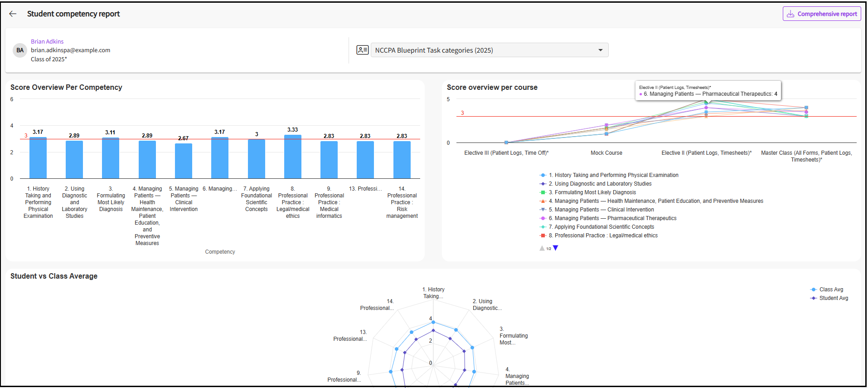868x388 pixels.
Task: Click the download icon in Comprehensive report
Action: 790,14
